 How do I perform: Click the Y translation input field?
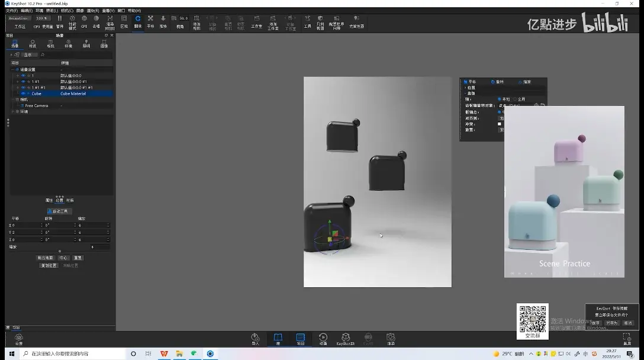pyautogui.click(x=27, y=232)
